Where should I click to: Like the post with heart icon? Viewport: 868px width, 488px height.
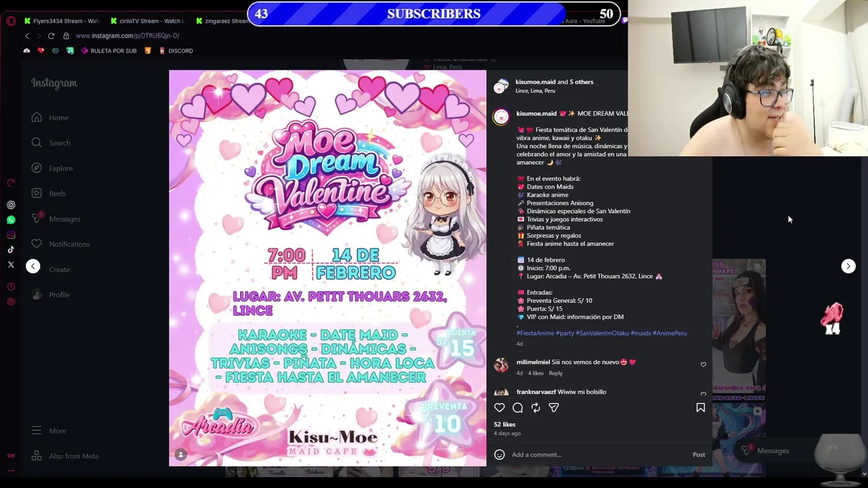(500, 408)
